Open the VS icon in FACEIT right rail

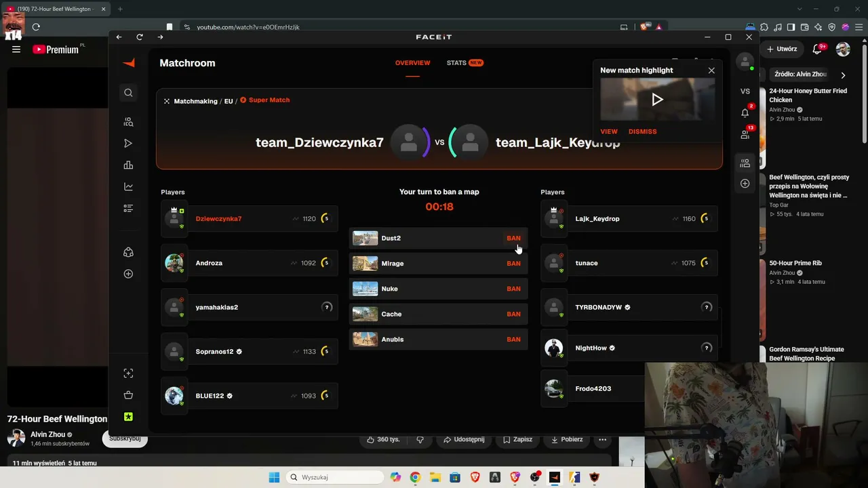coord(745,91)
